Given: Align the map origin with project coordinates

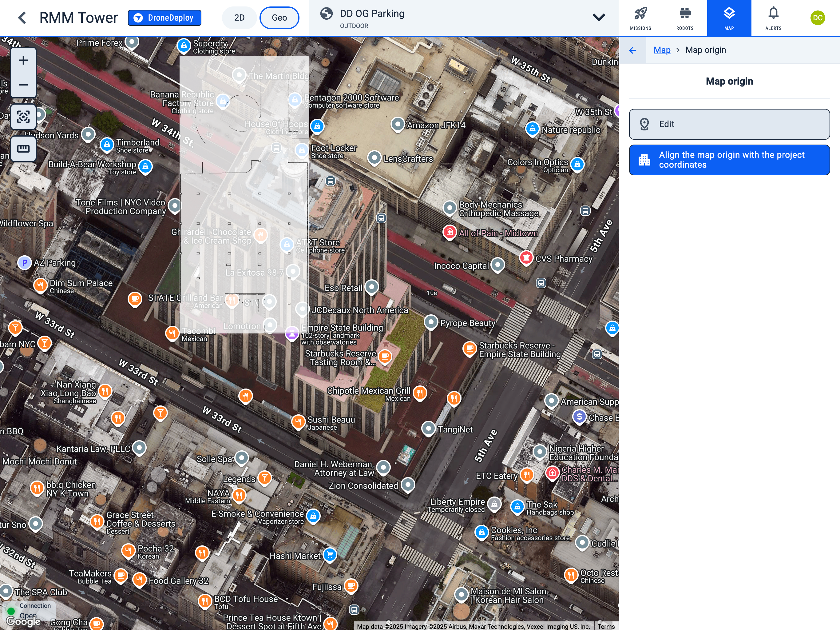Looking at the screenshot, I should click(729, 160).
